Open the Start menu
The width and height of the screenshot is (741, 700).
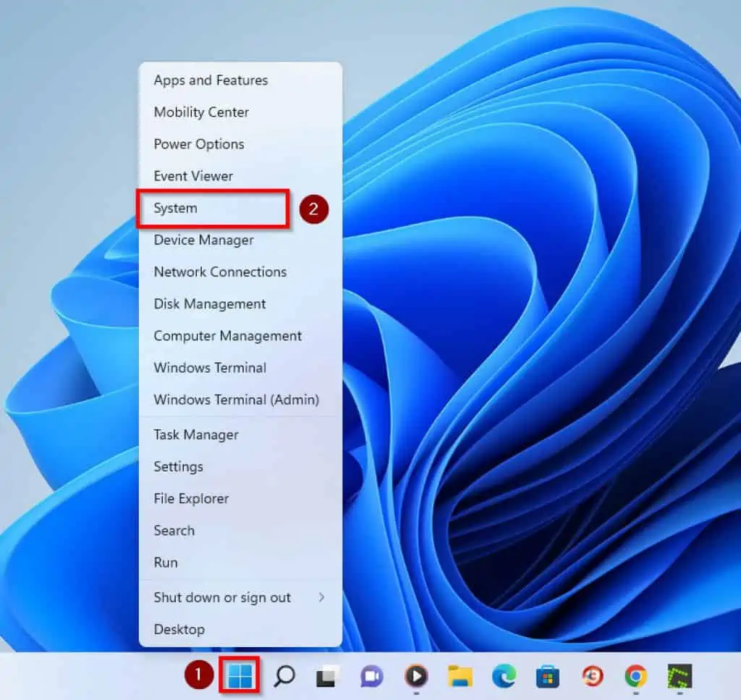[x=242, y=678]
